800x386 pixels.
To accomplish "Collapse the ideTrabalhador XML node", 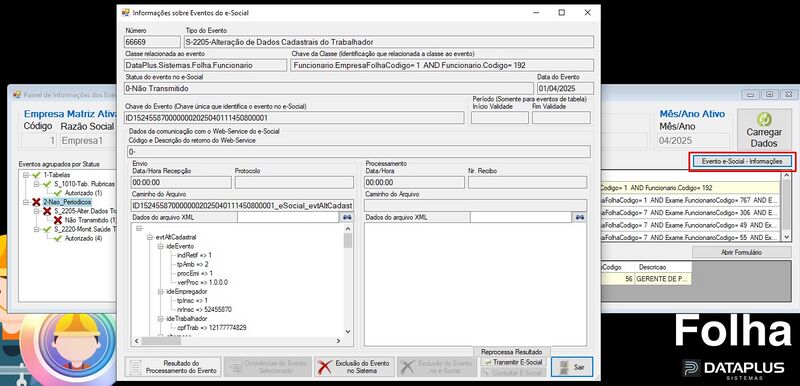I will (160, 319).
